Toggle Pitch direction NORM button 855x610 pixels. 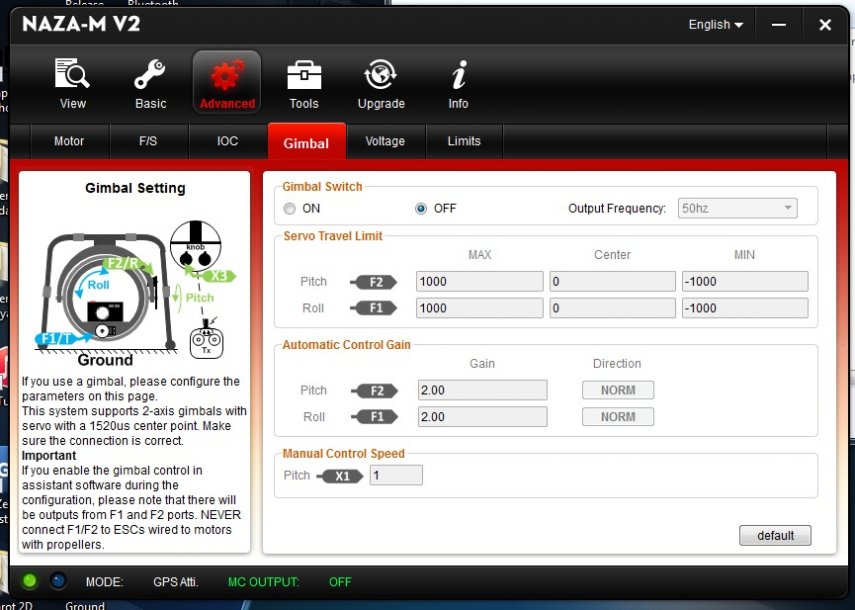(618, 390)
